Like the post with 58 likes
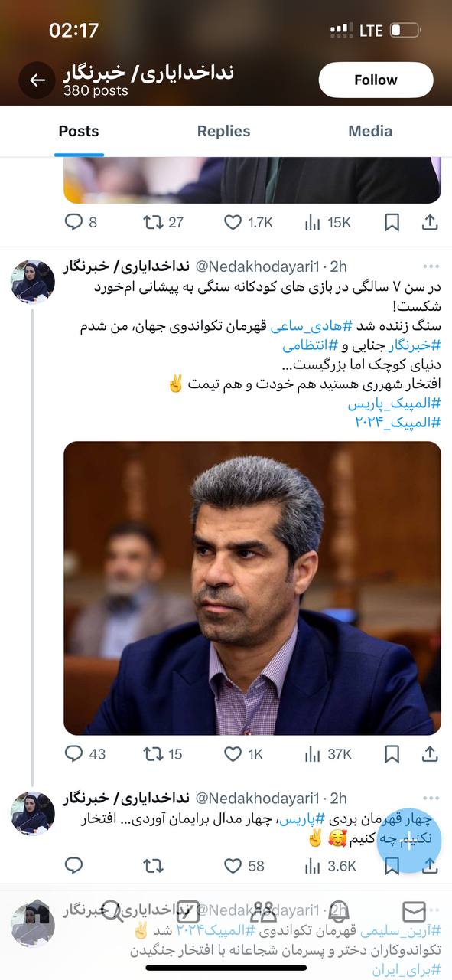The height and width of the screenshot is (980, 452). point(244,866)
